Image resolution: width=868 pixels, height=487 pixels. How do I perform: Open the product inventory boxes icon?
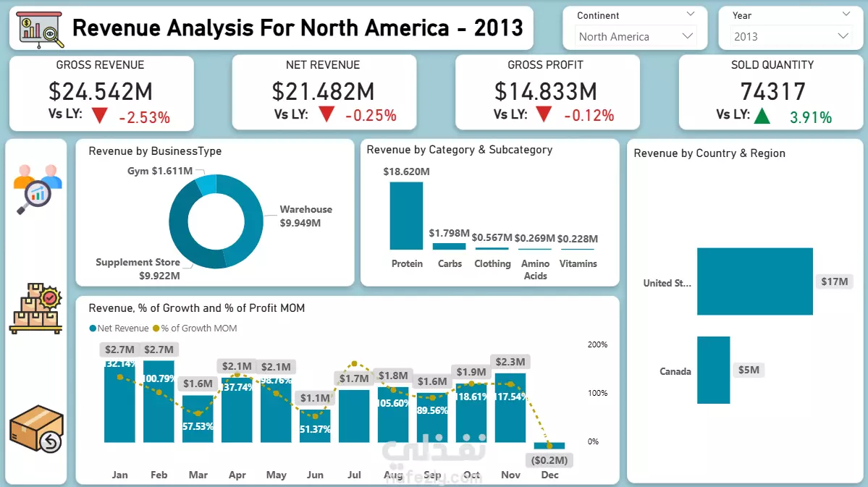coord(36,308)
